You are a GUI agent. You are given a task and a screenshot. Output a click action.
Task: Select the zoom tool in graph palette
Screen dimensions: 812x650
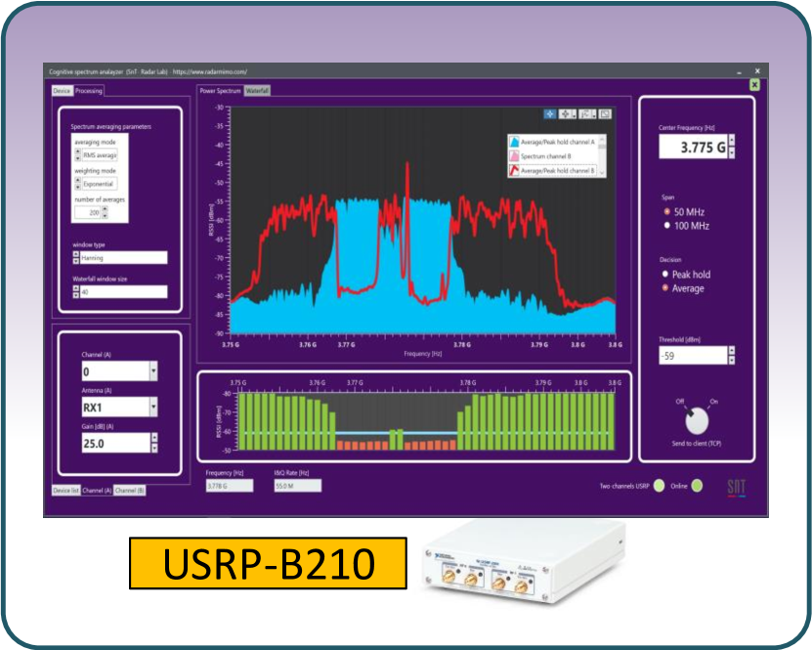(x=587, y=114)
